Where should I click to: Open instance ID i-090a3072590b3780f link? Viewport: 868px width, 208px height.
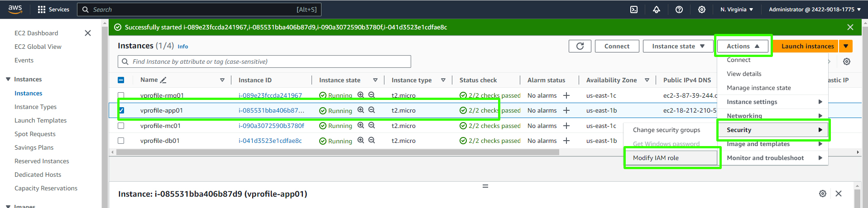coord(271,126)
